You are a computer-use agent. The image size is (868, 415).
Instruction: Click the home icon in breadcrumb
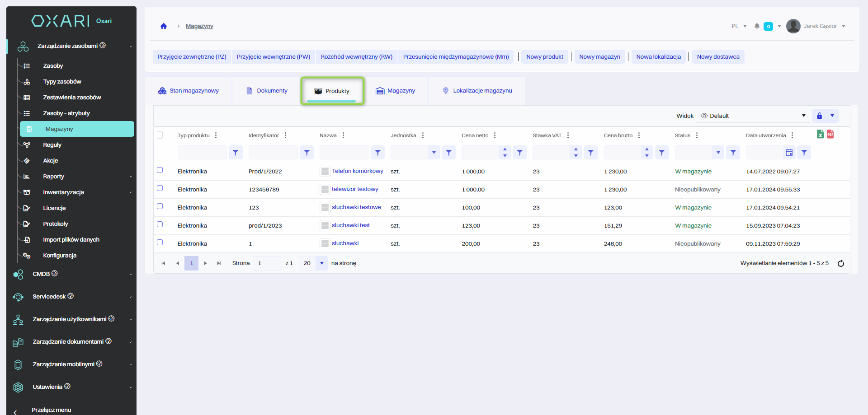coord(164,26)
